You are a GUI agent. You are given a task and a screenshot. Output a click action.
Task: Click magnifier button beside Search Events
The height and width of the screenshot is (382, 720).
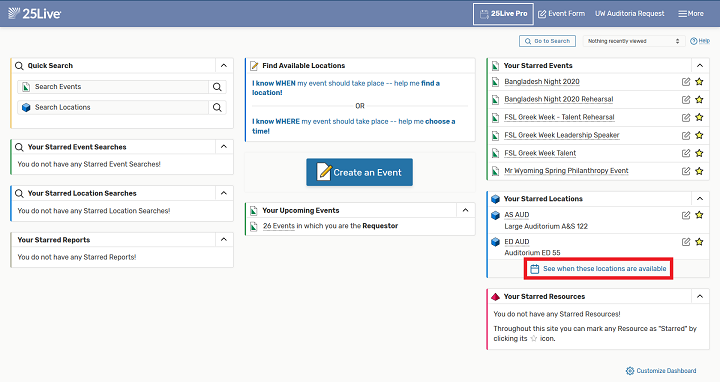217,87
